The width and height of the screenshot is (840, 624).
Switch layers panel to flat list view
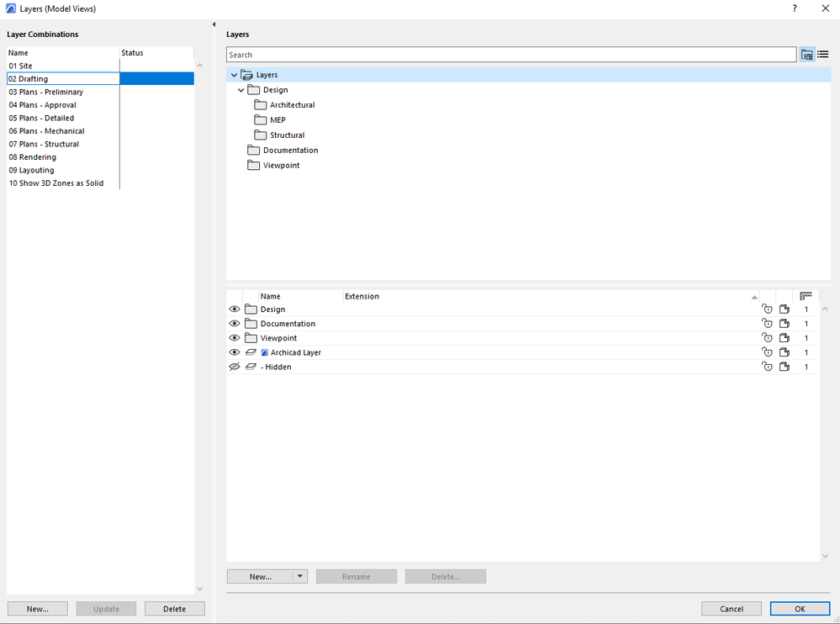(x=823, y=54)
